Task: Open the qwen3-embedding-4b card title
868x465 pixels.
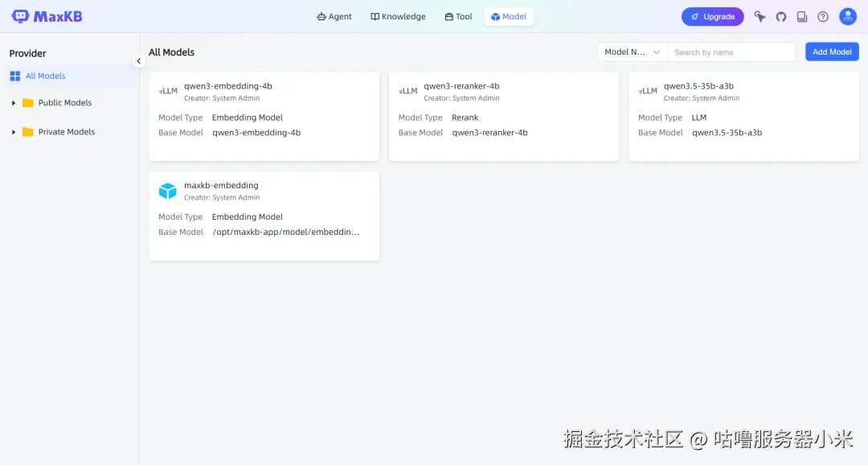Action: coord(228,86)
